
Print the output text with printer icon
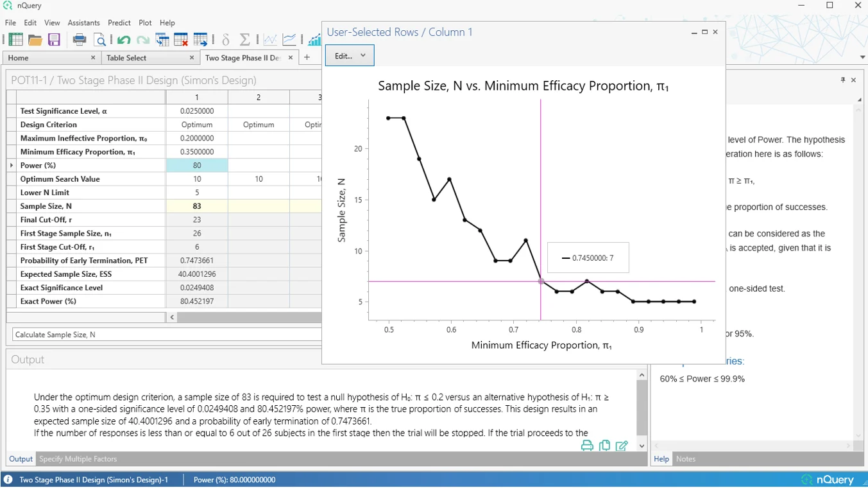(587, 446)
